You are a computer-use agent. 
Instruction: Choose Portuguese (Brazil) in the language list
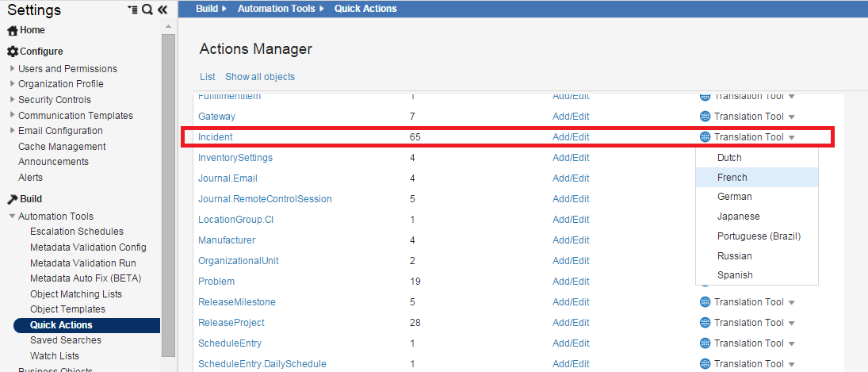(x=759, y=236)
